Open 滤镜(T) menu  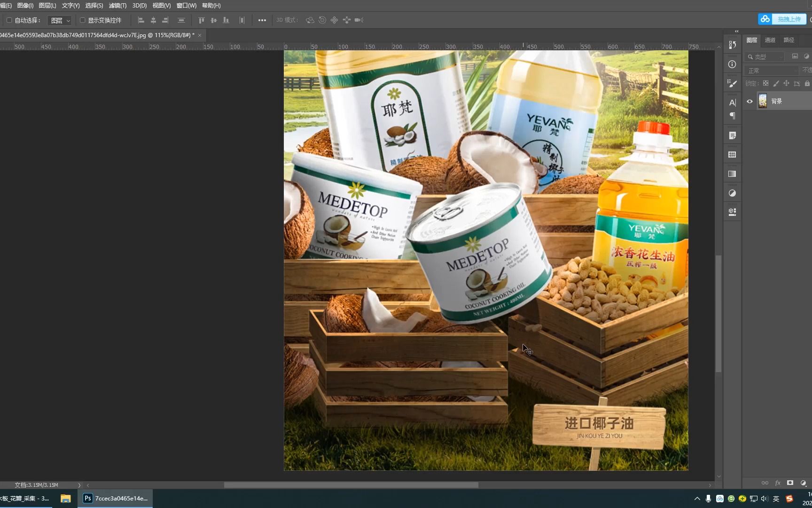click(x=117, y=6)
